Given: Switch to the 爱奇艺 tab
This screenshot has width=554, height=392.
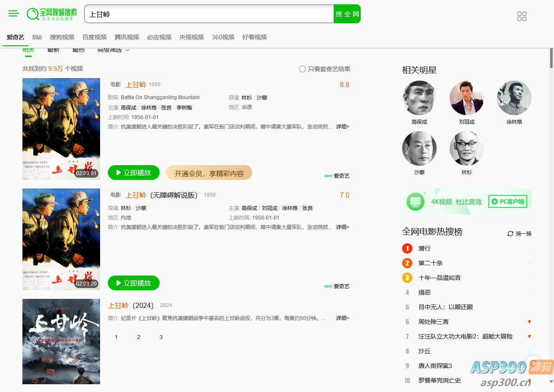Looking at the screenshot, I should coord(16,37).
